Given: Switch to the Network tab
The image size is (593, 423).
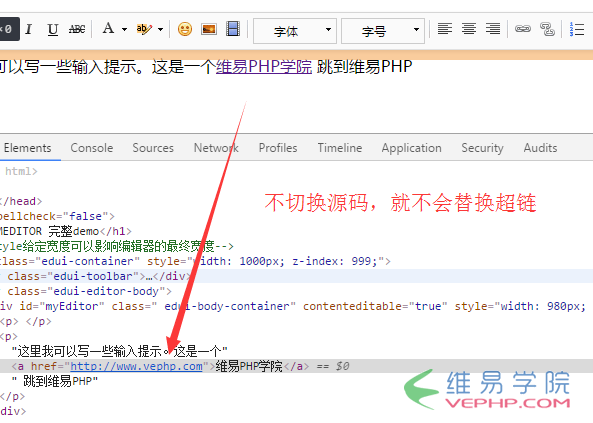Looking at the screenshot, I should click(216, 148).
